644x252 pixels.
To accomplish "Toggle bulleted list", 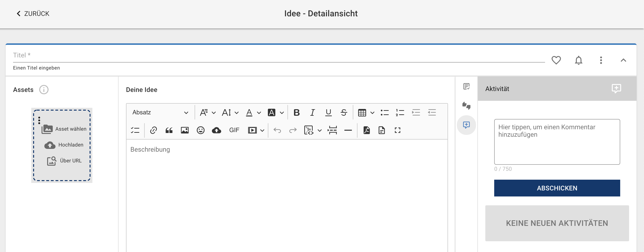I will [x=385, y=112].
